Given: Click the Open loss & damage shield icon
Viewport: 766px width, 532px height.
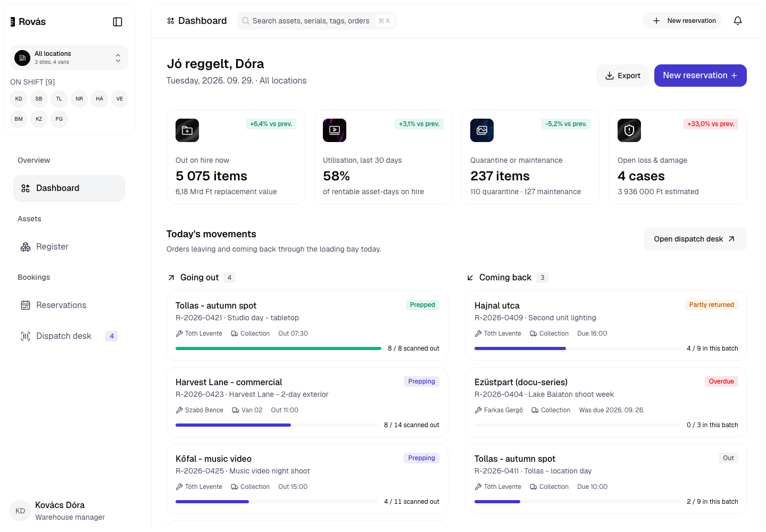Looking at the screenshot, I should click(x=629, y=130).
